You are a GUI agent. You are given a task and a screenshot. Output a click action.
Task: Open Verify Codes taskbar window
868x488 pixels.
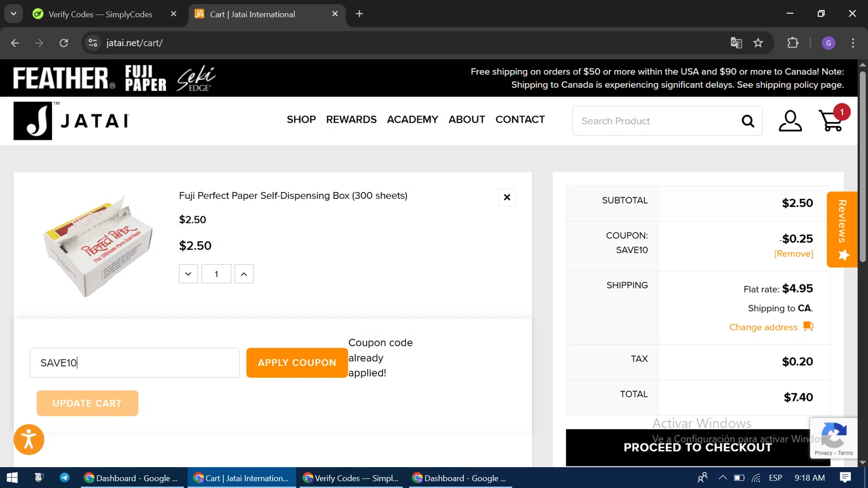point(351,478)
